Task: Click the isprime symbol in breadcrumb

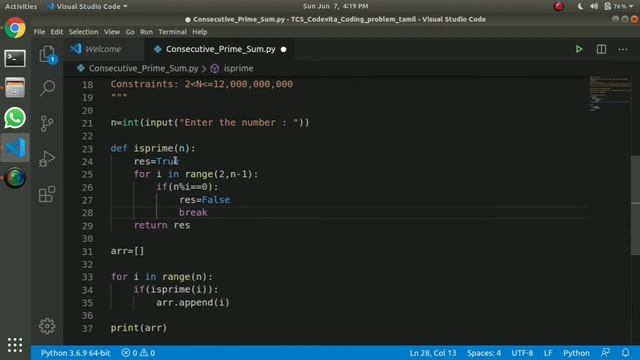Action: tap(238, 68)
